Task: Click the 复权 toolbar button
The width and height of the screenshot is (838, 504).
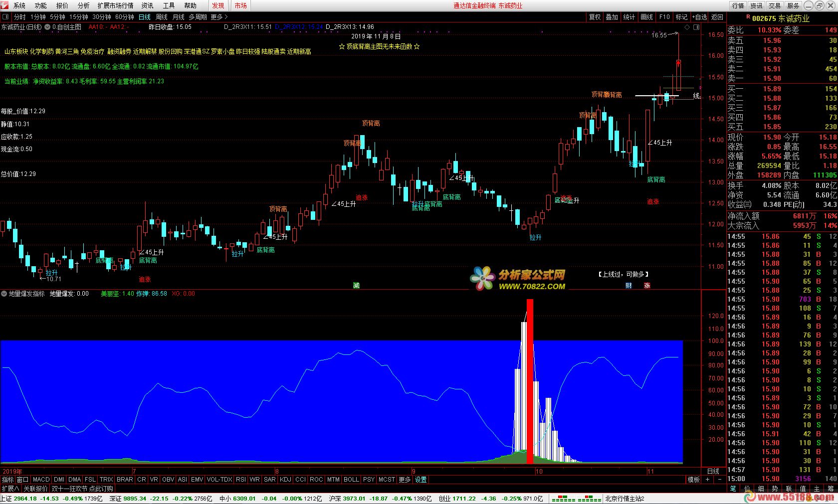Action: (595, 17)
